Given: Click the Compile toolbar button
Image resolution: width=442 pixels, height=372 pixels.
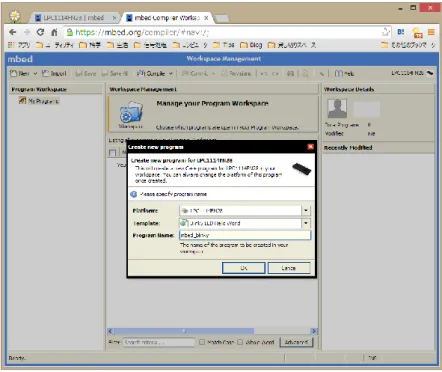Looking at the screenshot, I should (151, 73).
